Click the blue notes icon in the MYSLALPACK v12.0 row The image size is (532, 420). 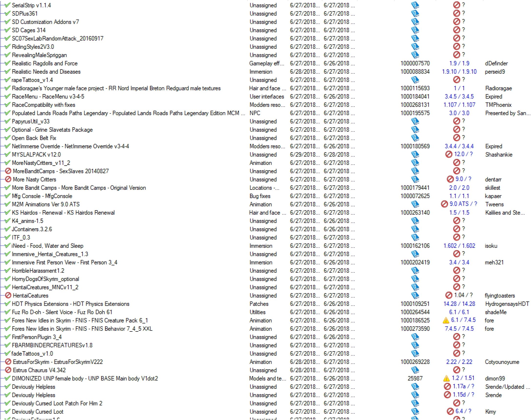[415, 154]
